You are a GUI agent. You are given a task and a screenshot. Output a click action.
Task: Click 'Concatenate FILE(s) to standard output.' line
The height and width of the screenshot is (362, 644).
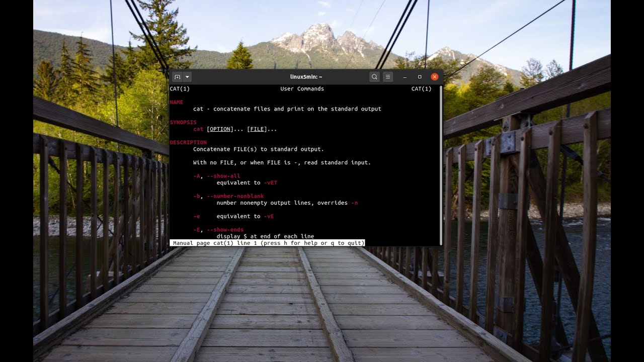(259, 149)
